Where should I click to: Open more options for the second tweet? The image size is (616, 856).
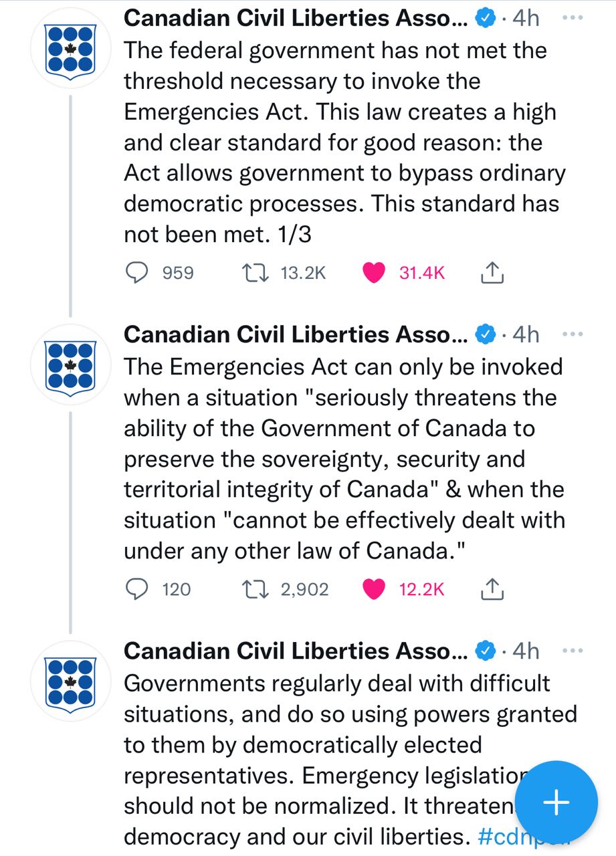[x=573, y=334]
